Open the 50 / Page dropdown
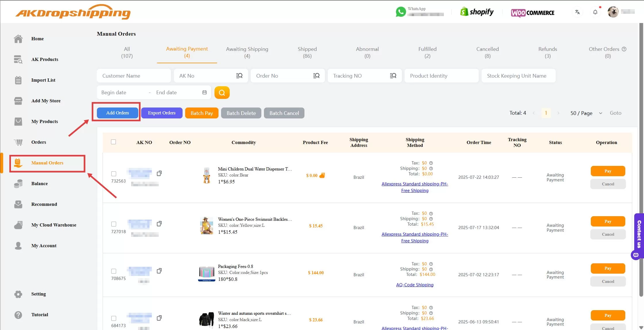644x330 pixels. [x=585, y=113]
